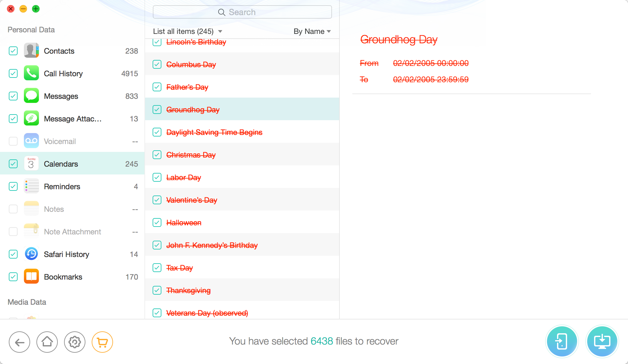The height and width of the screenshot is (364, 628).
Task: Uncheck the Halloween event checkbox
Action: [x=157, y=222]
